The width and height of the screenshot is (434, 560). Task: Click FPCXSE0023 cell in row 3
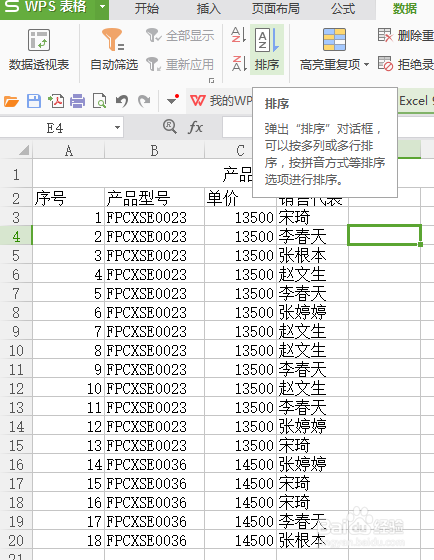pyautogui.click(x=154, y=217)
